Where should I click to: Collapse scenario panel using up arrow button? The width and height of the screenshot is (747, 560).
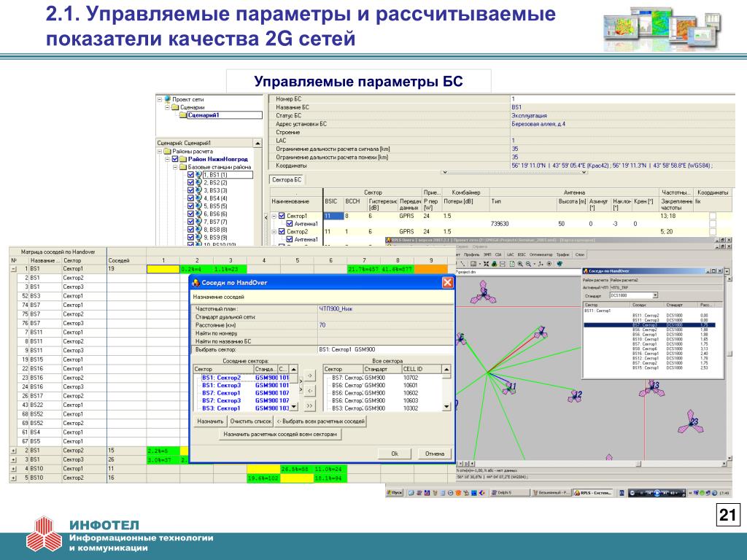click(x=258, y=143)
